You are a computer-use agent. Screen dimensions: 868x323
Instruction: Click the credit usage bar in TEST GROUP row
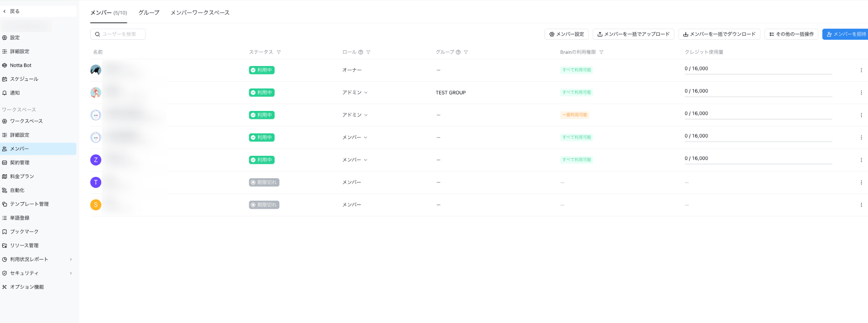pos(758,97)
